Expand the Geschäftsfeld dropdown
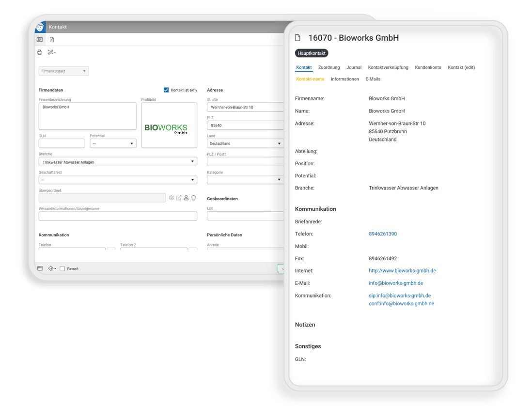Viewport: 532px width, 406px height. pyautogui.click(x=118, y=179)
